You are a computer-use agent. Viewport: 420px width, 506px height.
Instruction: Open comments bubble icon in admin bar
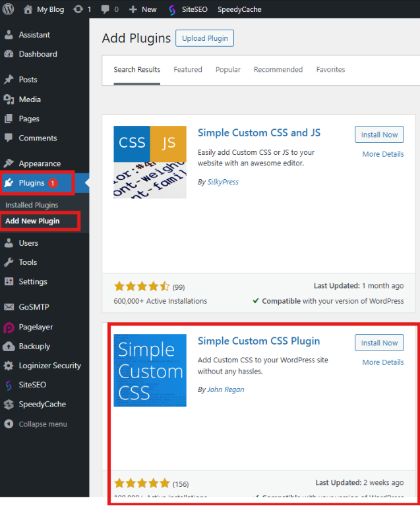click(x=105, y=9)
